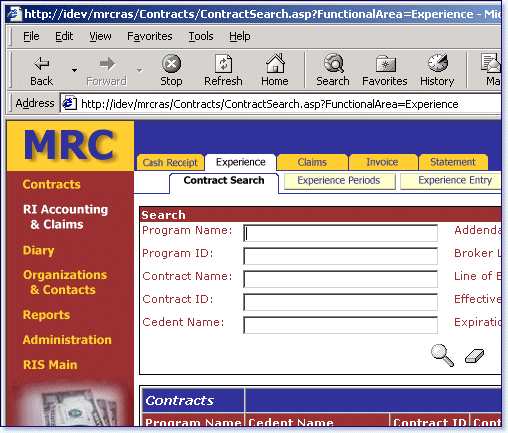Open Administration in the sidebar
The width and height of the screenshot is (508, 433).
pyautogui.click(x=67, y=340)
